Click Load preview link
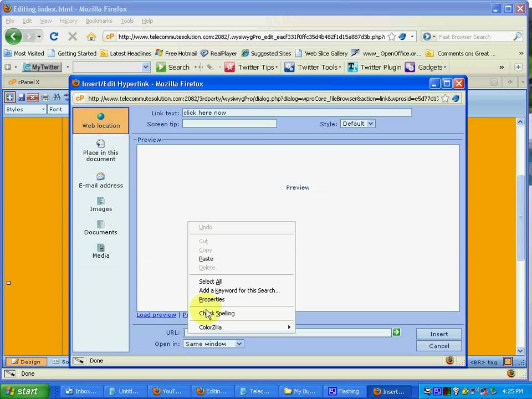Image resolution: width=532 pixels, height=399 pixels. tap(156, 315)
